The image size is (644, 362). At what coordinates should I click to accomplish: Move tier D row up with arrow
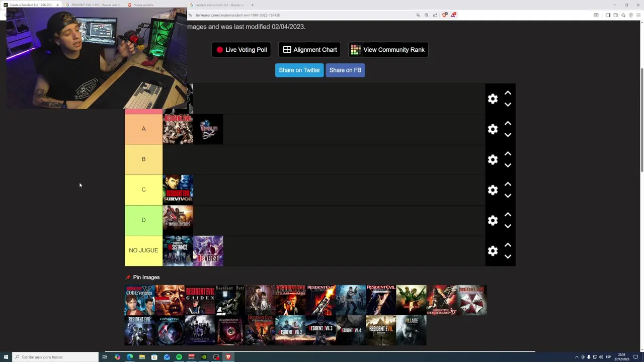[x=508, y=214]
